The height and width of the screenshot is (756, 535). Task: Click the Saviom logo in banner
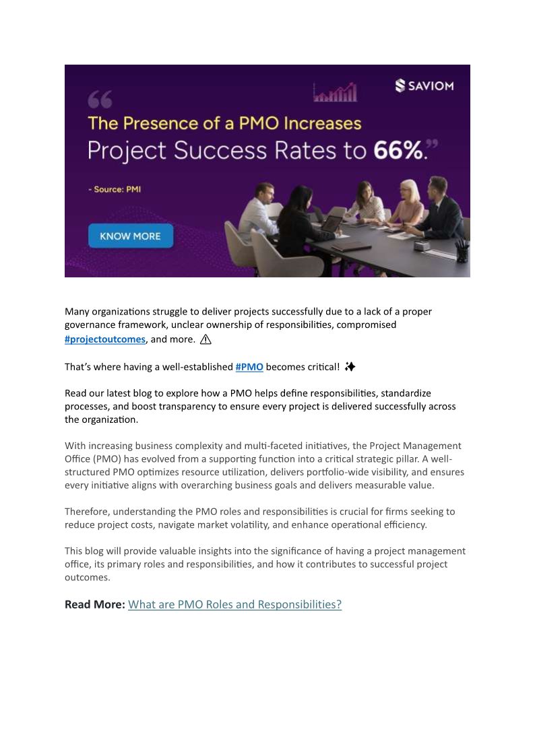pyautogui.click(x=424, y=85)
